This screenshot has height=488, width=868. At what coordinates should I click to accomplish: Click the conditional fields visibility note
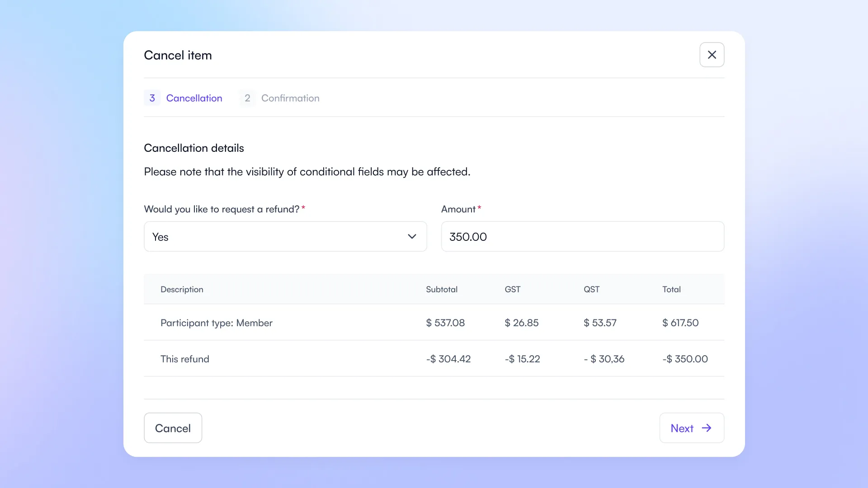(x=307, y=172)
